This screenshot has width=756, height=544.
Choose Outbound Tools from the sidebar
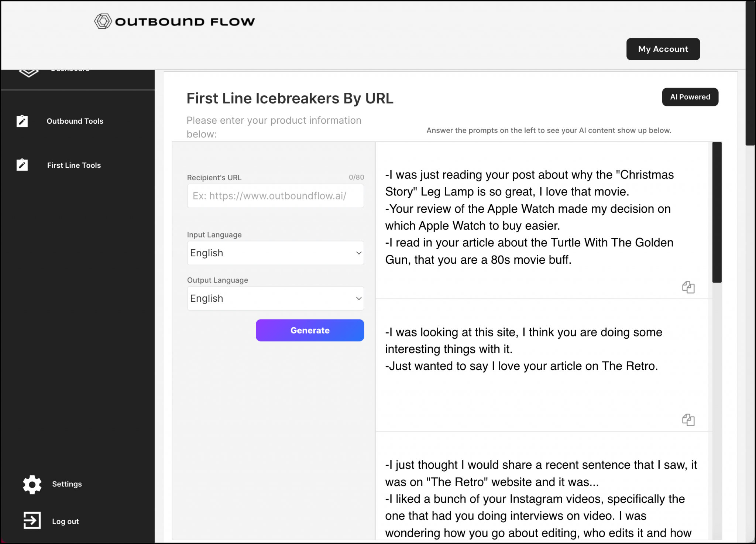click(75, 121)
